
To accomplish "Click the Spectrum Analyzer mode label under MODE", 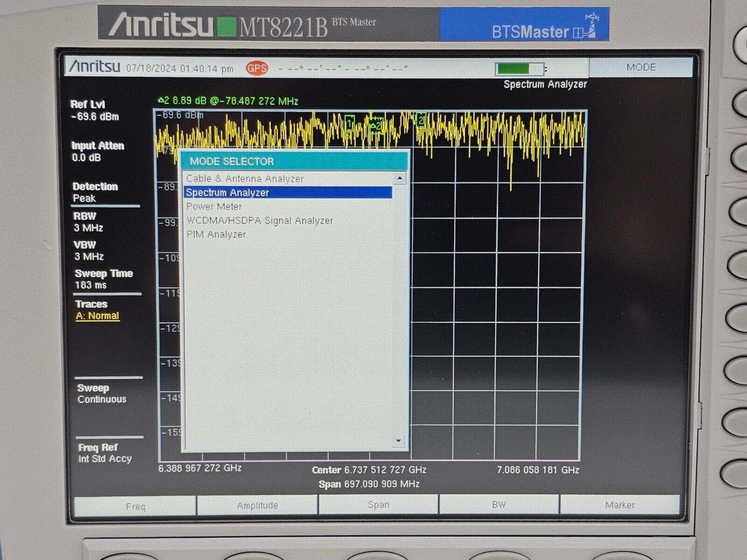I will point(545,84).
